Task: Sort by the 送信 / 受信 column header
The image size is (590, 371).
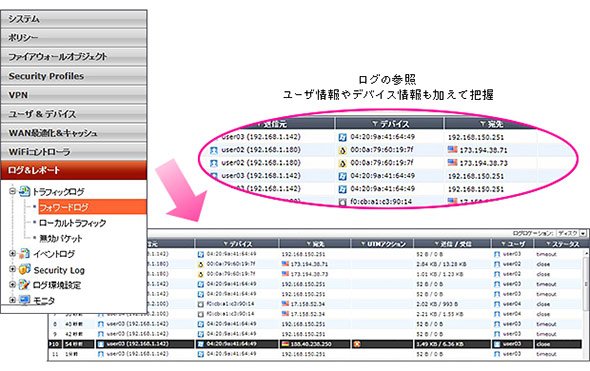Action: pos(452,244)
